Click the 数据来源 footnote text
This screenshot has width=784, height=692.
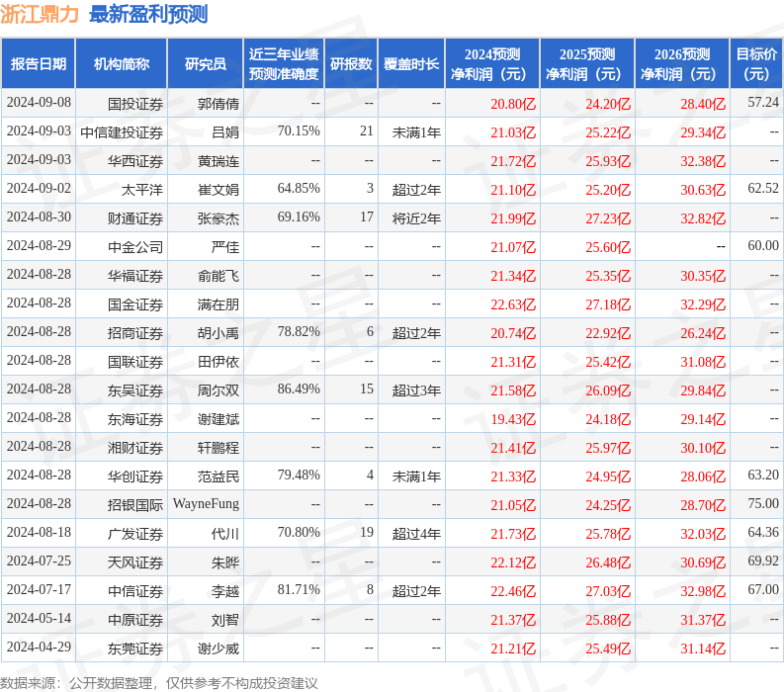point(159,683)
